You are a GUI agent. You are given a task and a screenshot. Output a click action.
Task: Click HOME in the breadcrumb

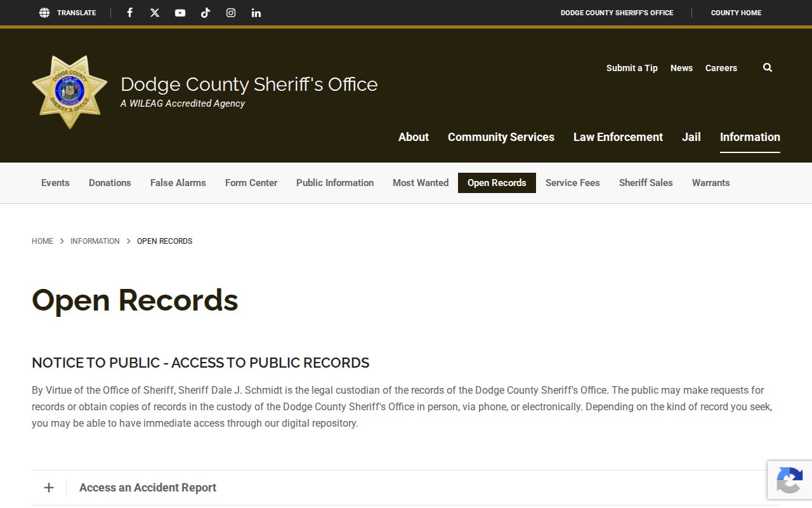click(43, 241)
